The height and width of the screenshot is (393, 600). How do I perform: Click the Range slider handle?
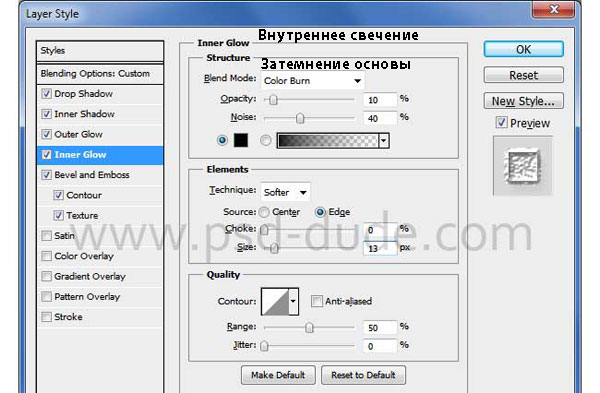[309, 328]
